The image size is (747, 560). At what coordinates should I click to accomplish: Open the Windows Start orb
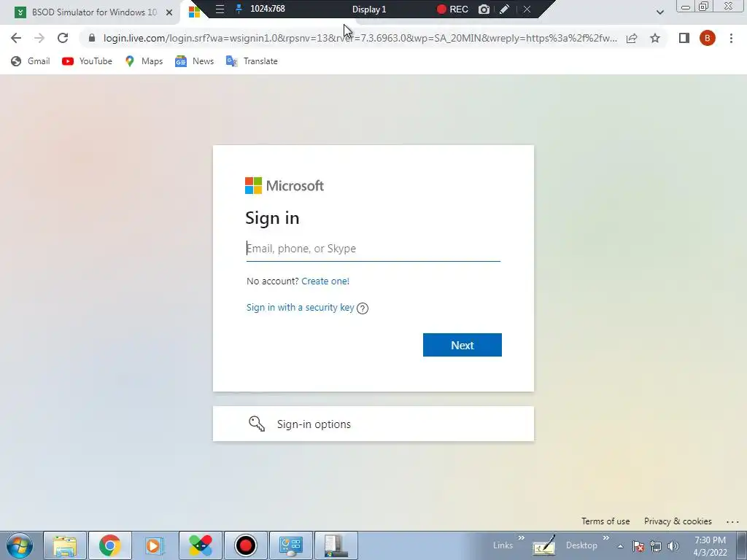[20, 545]
